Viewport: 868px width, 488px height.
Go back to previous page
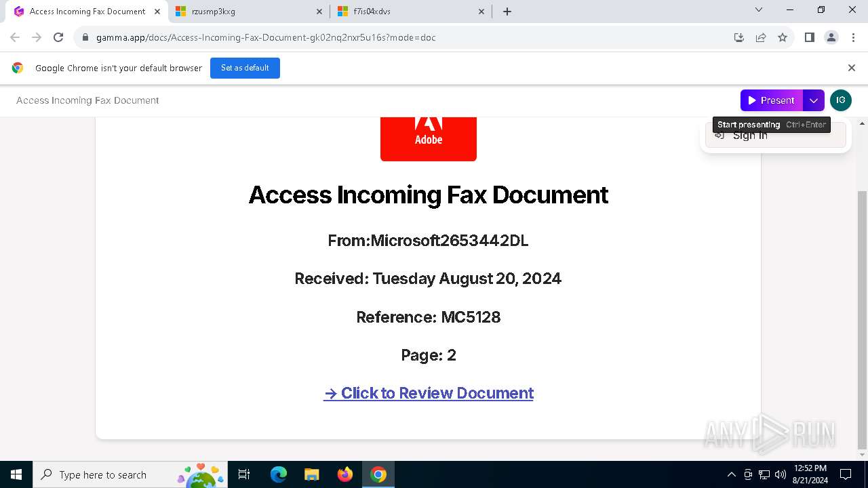[15, 37]
